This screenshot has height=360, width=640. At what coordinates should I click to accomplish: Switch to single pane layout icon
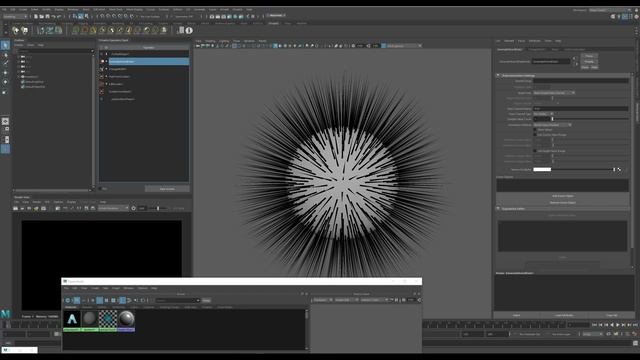click(x=5, y=121)
